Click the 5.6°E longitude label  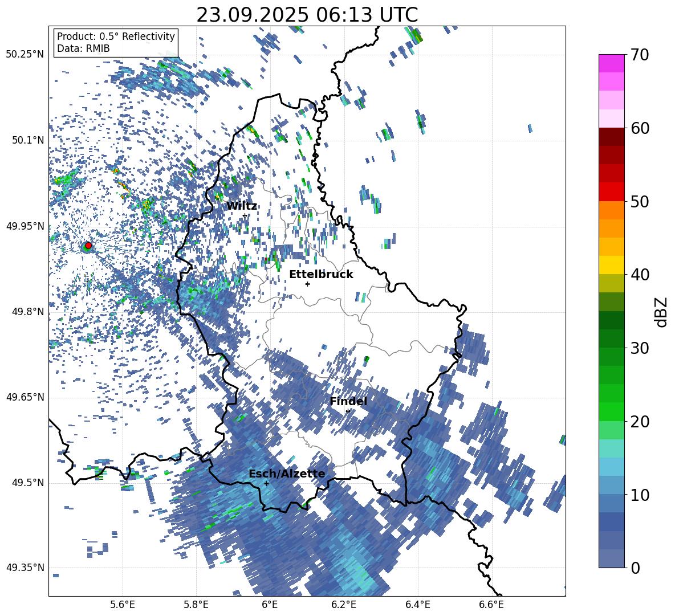coord(123,606)
